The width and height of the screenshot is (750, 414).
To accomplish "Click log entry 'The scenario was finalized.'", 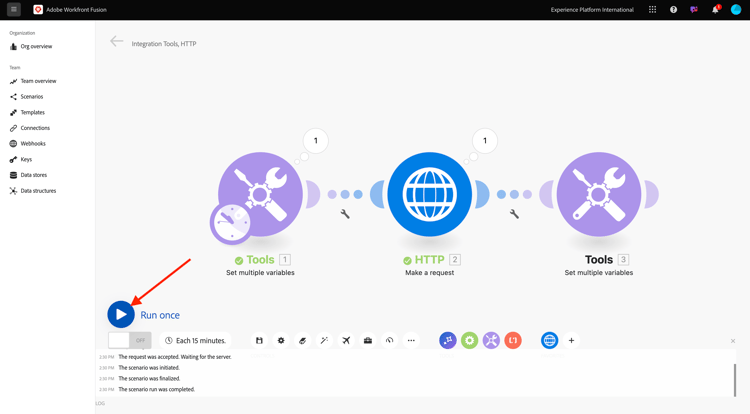I will [x=149, y=378].
